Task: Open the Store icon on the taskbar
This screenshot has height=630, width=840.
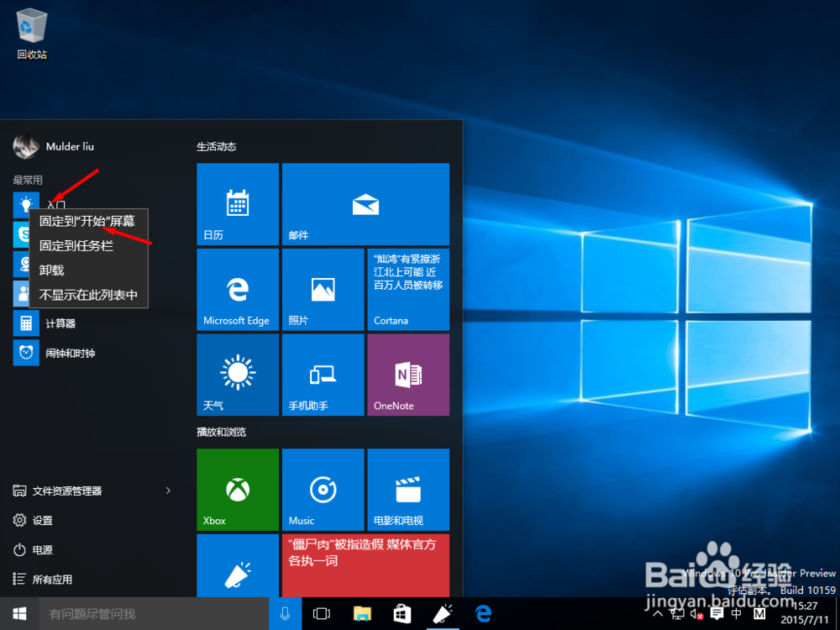Action: [402, 613]
